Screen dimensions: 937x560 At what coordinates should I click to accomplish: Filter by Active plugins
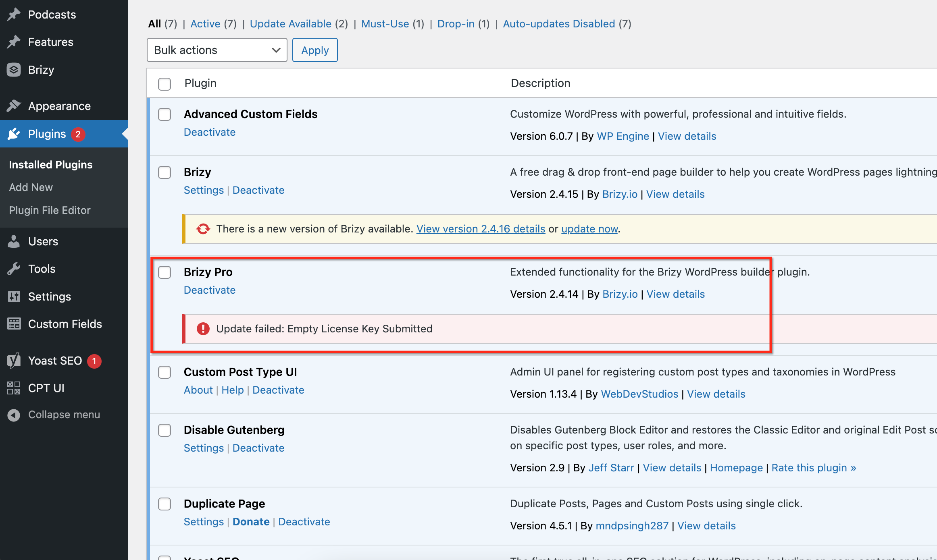[205, 24]
